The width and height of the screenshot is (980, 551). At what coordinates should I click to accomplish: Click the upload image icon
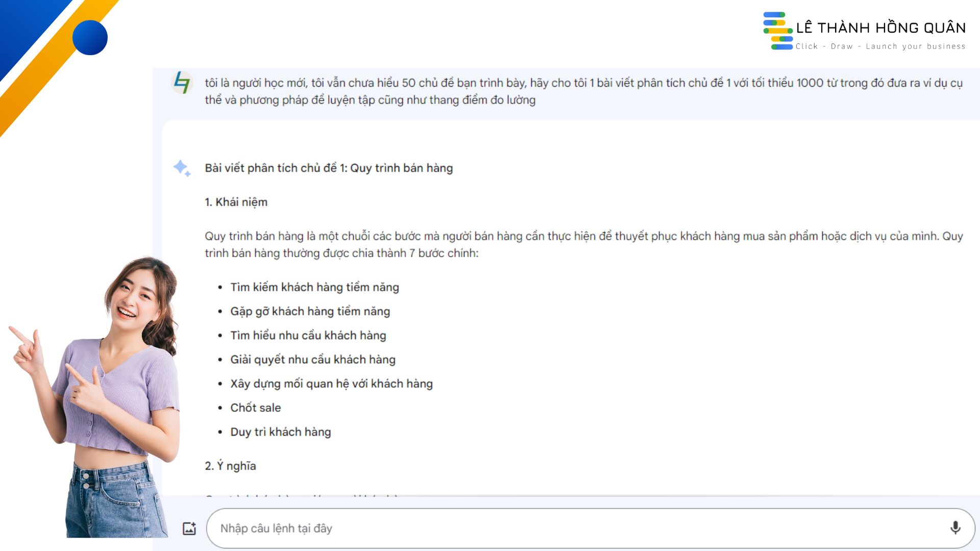(189, 529)
